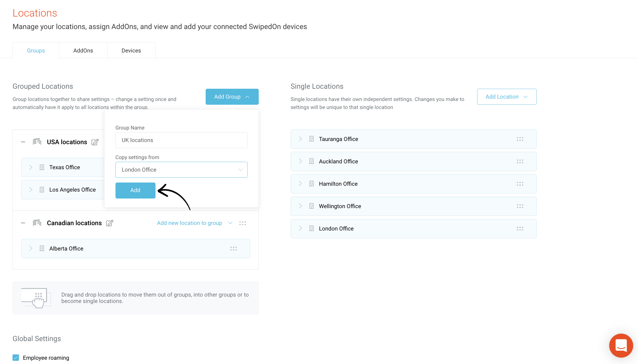Switch to the AddOns tab

point(83,50)
